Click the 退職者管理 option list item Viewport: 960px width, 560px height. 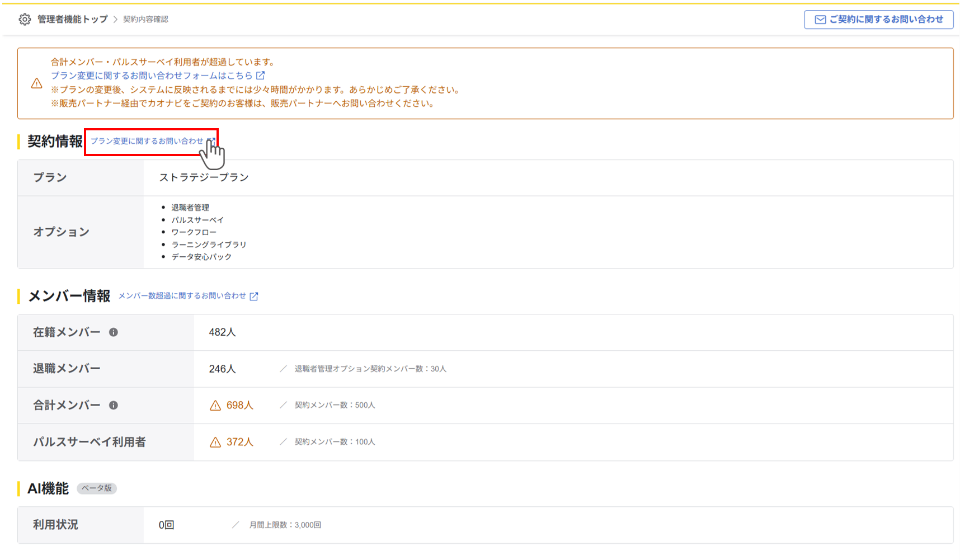190,208
